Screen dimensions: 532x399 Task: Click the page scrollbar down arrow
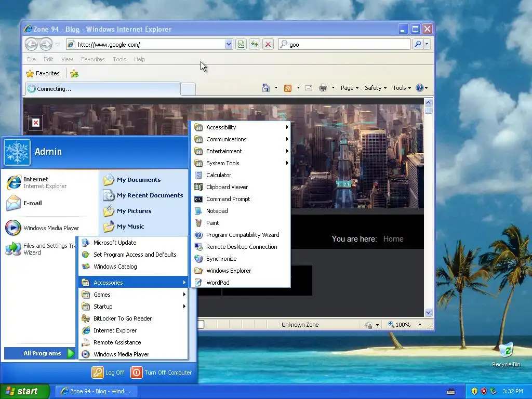(428, 312)
